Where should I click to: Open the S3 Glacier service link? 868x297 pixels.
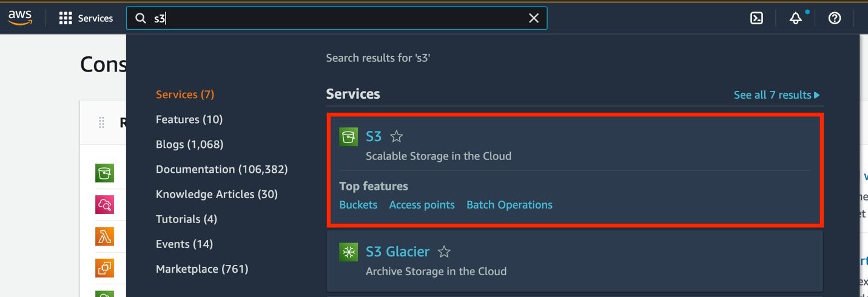(x=397, y=252)
